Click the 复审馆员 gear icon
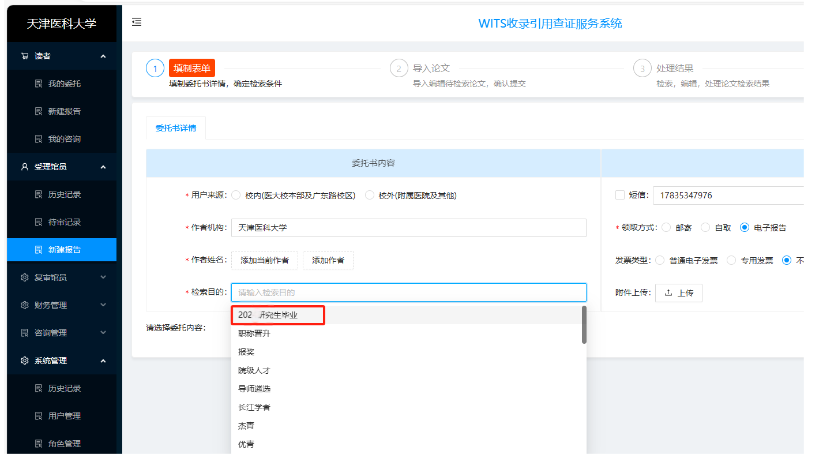This screenshot has height=464, width=837. [x=25, y=277]
